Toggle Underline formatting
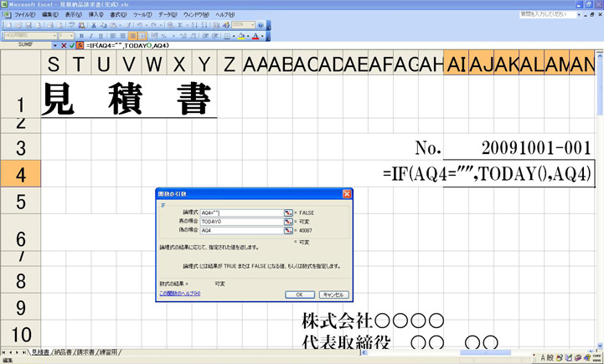This screenshot has height=364, width=604. 101,36
